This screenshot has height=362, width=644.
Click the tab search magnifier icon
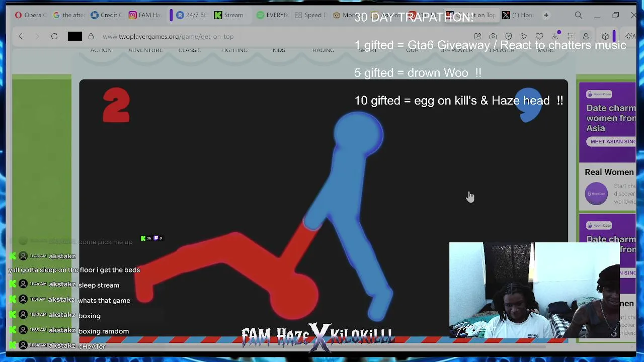pos(579,15)
